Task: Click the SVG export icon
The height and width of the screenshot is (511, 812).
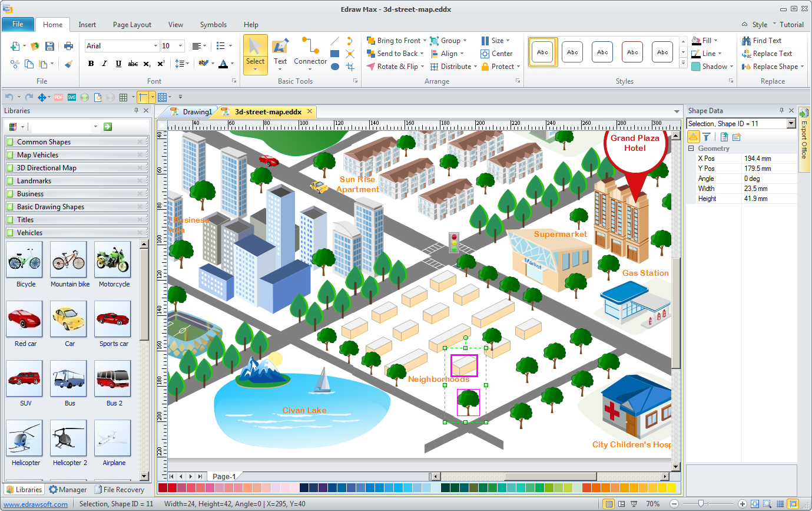Action: tap(71, 97)
